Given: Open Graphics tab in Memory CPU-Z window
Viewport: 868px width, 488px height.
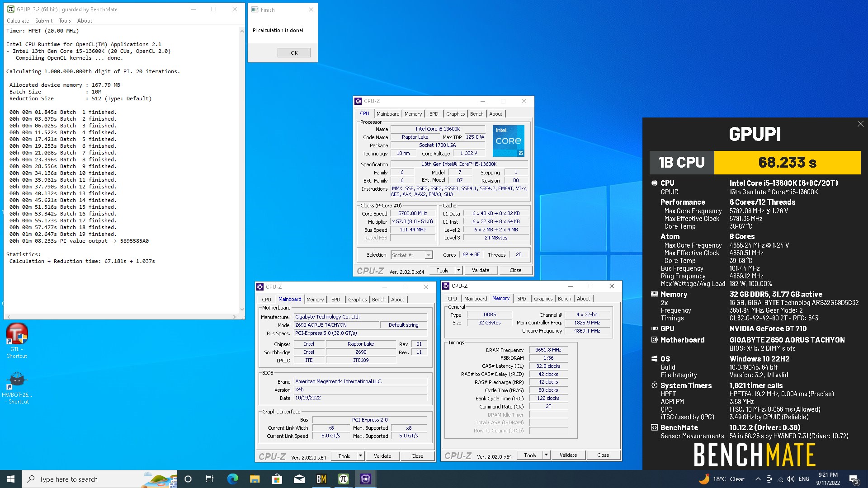Looking at the screenshot, I should pos(543,299).
